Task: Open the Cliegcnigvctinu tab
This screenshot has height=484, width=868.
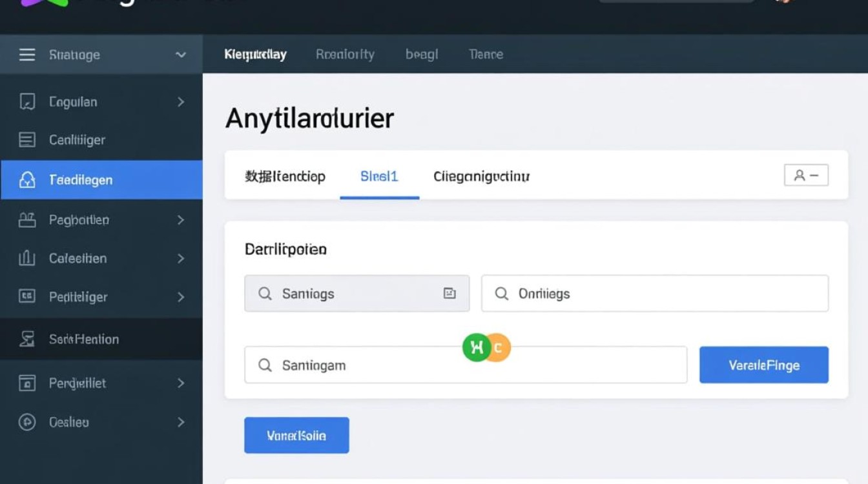Action: (x=480, y=176)
